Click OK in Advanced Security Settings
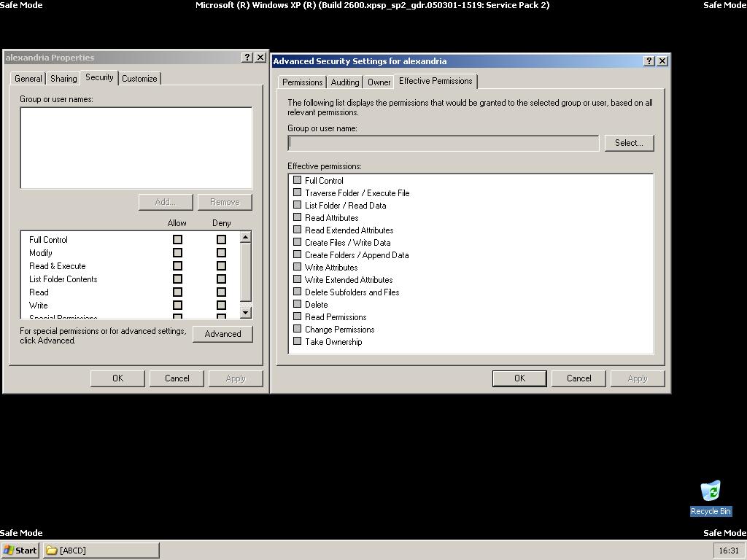Screen dimensions: 747x560 (519, 378)
